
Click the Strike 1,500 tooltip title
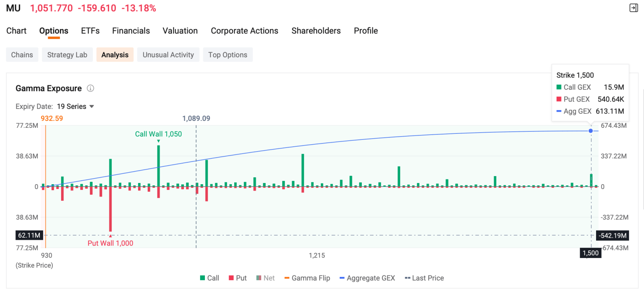point(575,75)
